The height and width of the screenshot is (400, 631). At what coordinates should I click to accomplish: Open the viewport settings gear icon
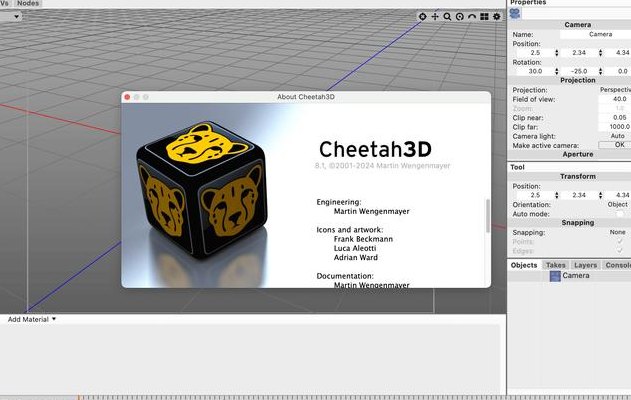tap(497, 16)
